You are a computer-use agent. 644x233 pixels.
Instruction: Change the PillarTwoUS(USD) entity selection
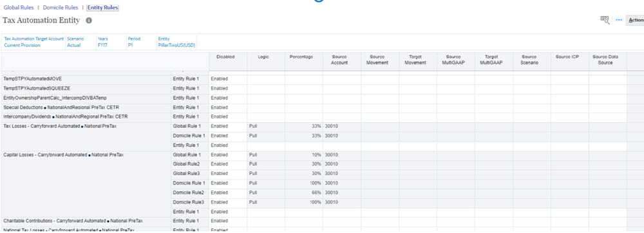point(176,46)
